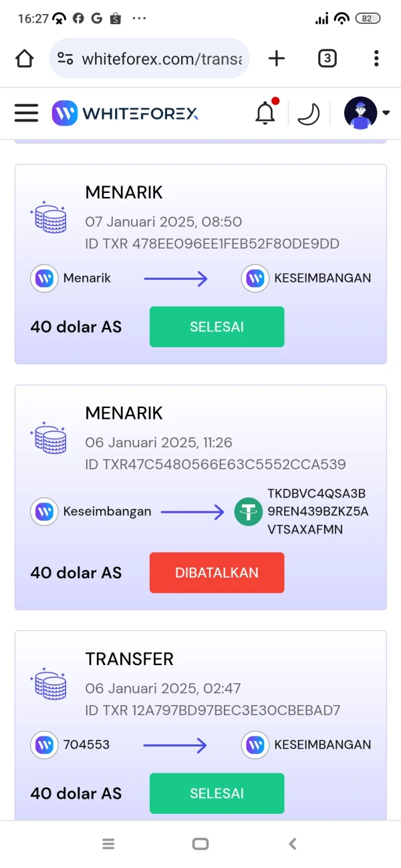
Task: Click SELESAI on the TRANSFER entry
Action: point(217,793)
